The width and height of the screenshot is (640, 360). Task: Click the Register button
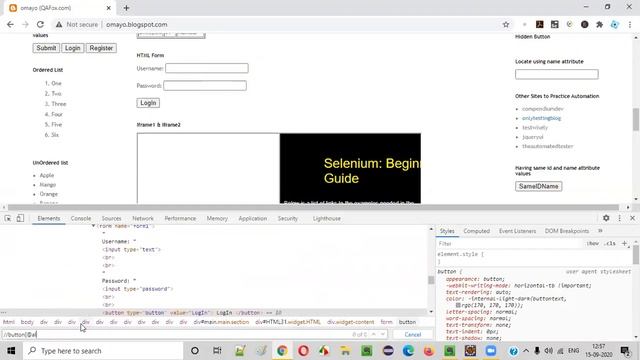(101, 48)
